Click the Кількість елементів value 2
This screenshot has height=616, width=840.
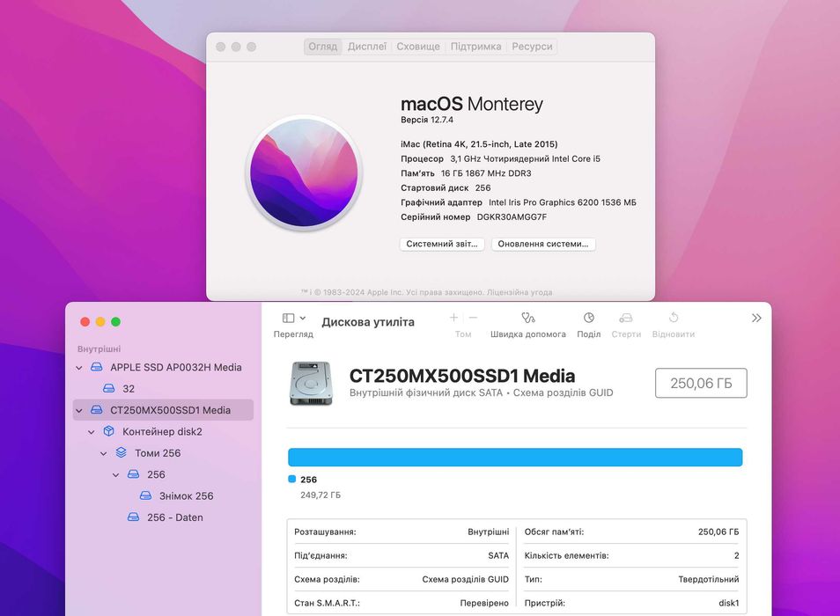(x=737, y=555)
